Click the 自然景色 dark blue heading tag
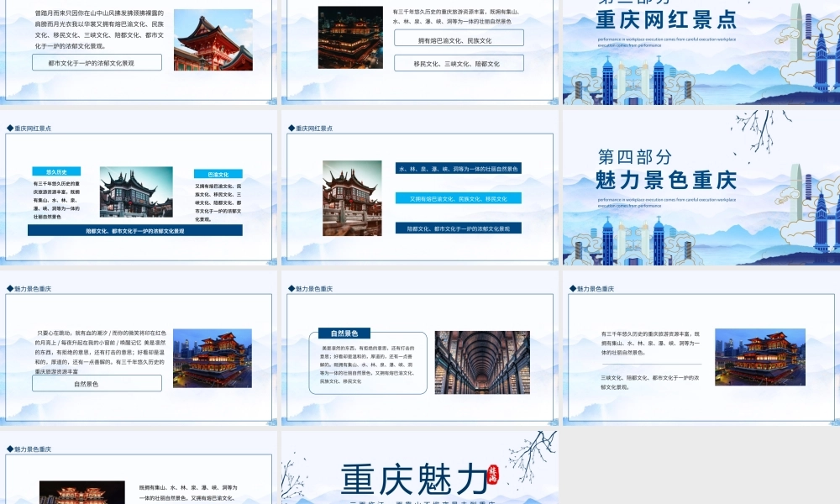840x504 pixels. coord(344,333)
